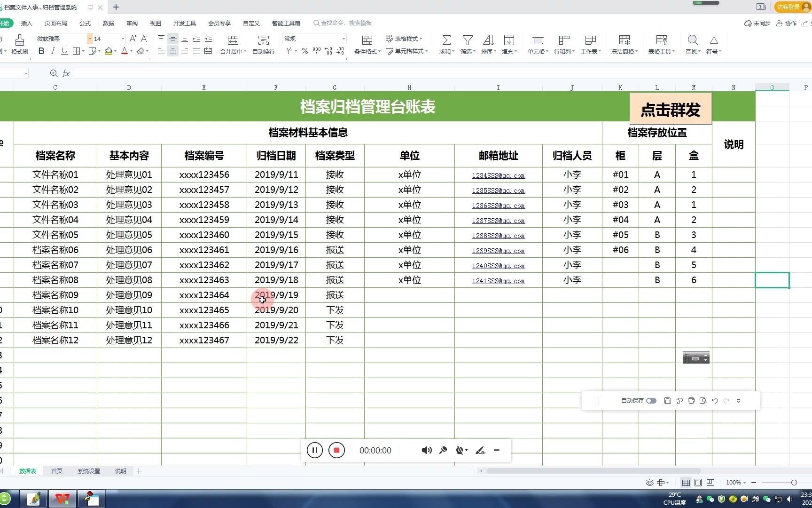
Task: Click the Save icon in floating toolbar
Action: click(667, 401)
